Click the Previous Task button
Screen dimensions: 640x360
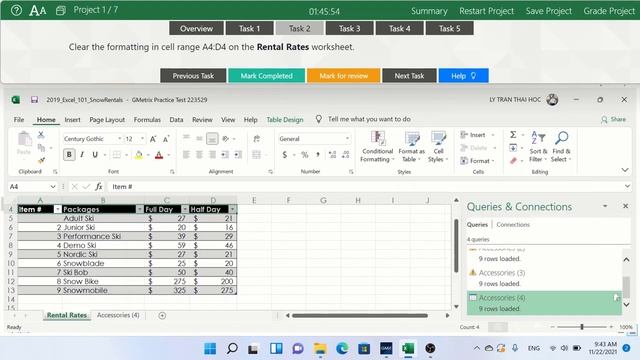click(x=193, y=76)
